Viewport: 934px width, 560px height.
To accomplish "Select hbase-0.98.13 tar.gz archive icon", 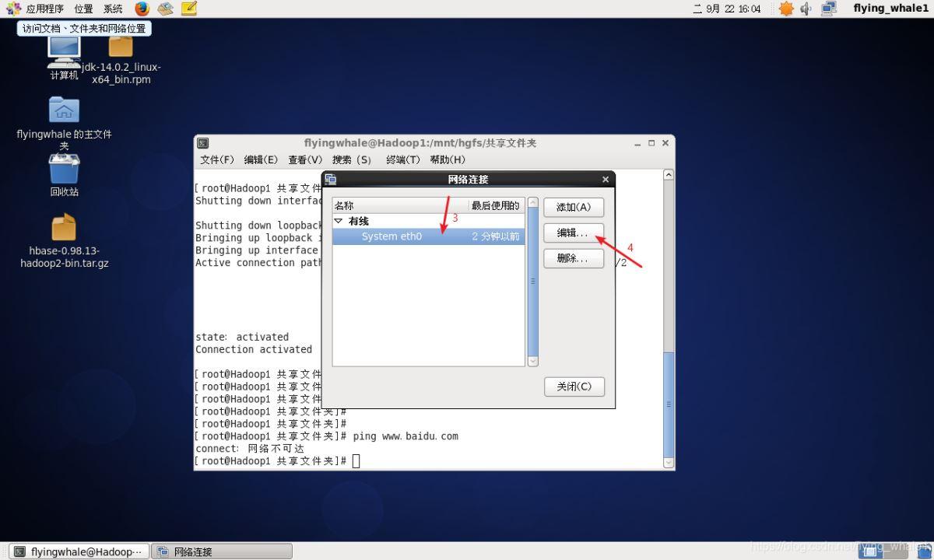I will [64, 241].
